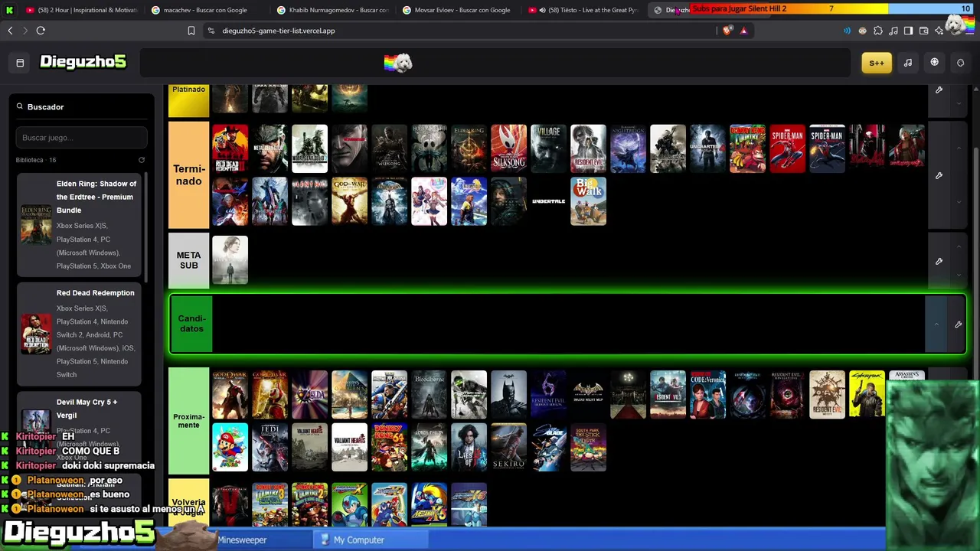Edit the Terminado tier with its wrench icon
Viewport: 980px width, 551px height.
tap(939, 175)
